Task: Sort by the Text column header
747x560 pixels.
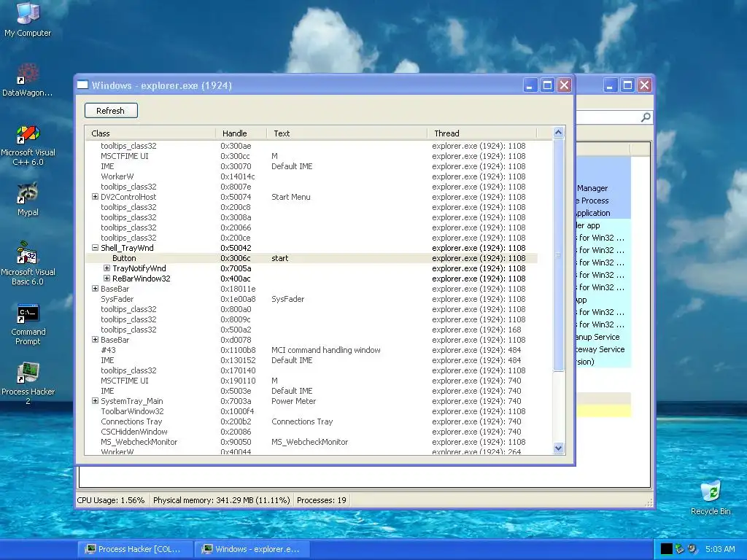Action: (x=347, y=133)
